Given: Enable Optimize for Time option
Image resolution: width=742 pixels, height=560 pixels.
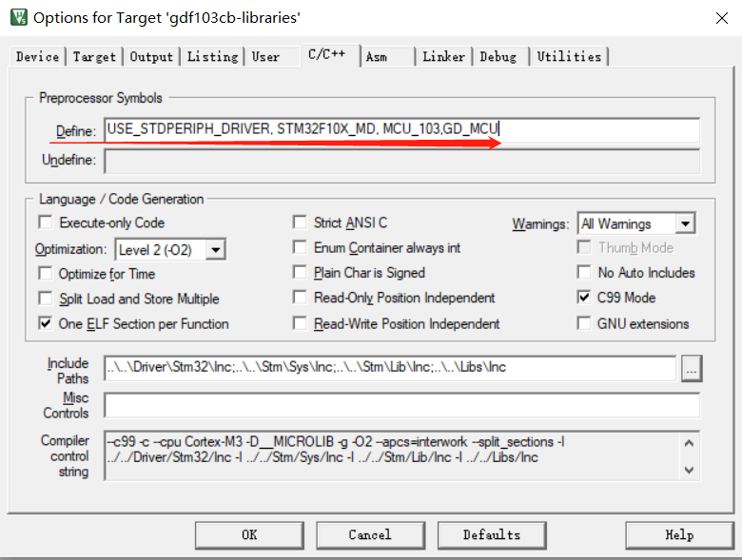Looking at the screenshot, I should [46, 274].
